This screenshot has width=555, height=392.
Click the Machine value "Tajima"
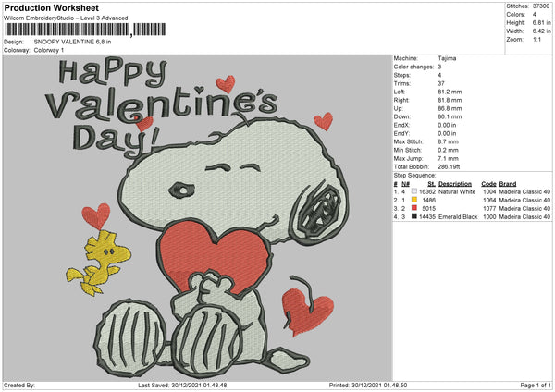point(447,58)
